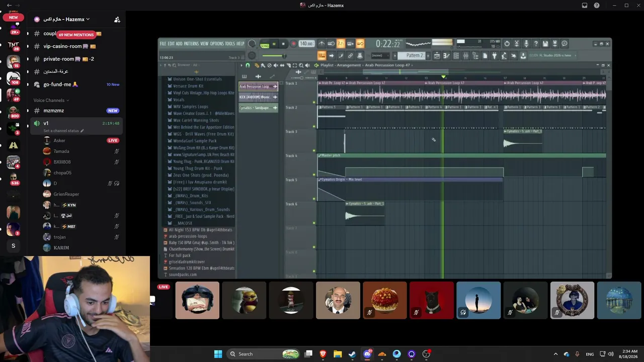The image size is (644, 362).
Task: Toggle Song mode button
Action: [265, 44]
